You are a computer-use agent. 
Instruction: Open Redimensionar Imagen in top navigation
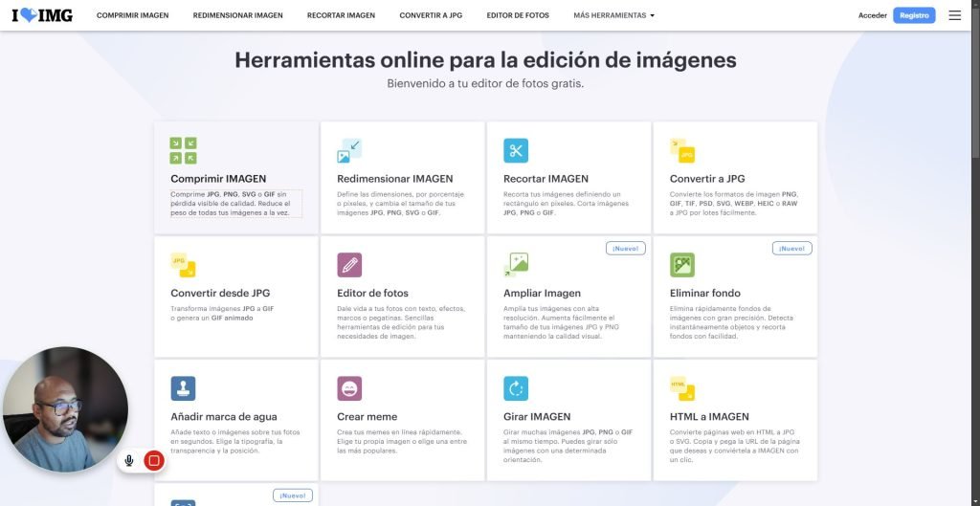(237, 15)
